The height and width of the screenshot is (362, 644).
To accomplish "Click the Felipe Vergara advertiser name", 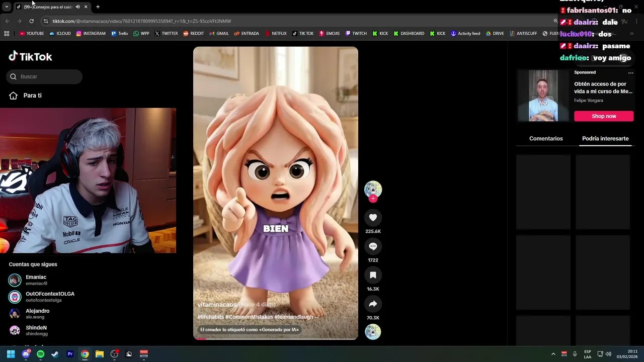I will (589, 101).
